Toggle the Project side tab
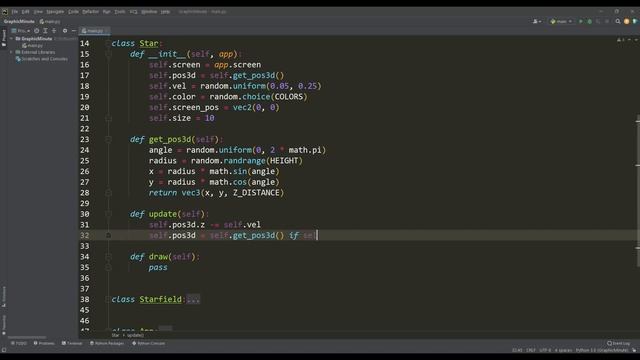The image size is (640, 360). click(4, 38)
